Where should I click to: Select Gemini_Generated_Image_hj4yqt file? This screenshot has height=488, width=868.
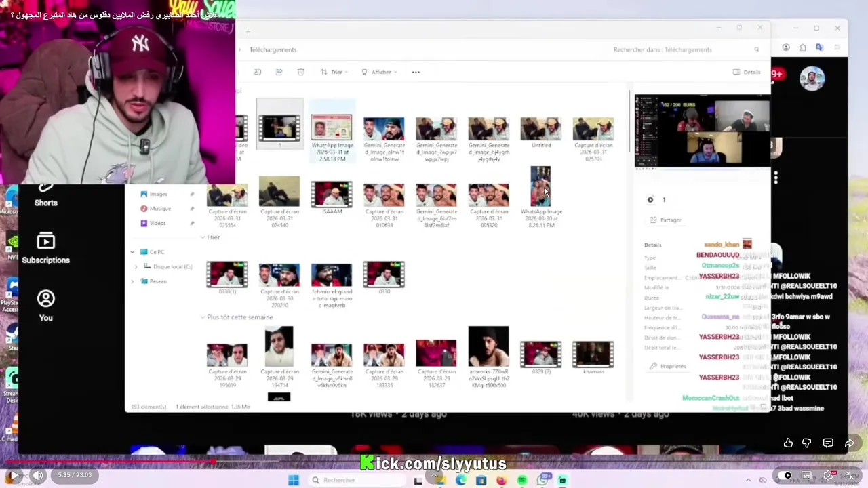488,138
